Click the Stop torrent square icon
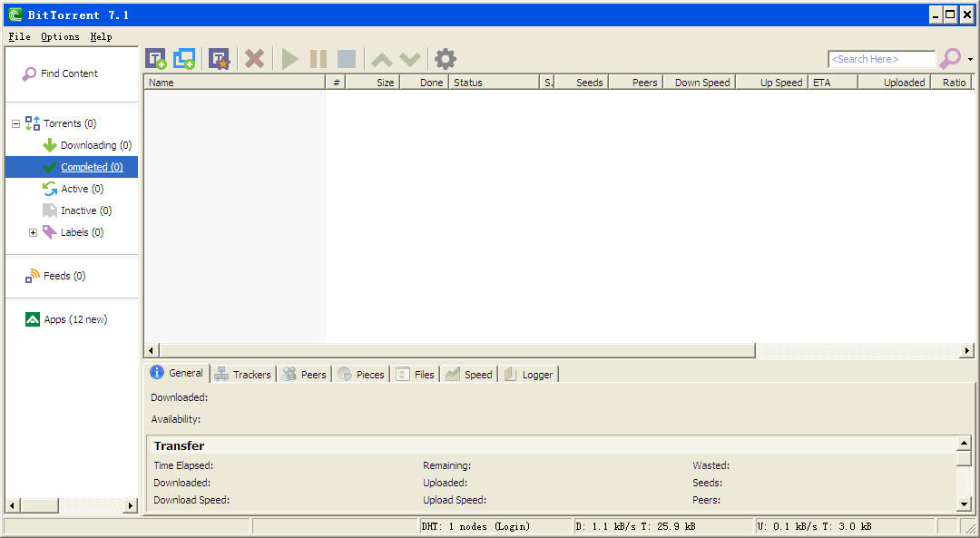Image resolution: width=980 pixels, height=538 pixels. 347,59
